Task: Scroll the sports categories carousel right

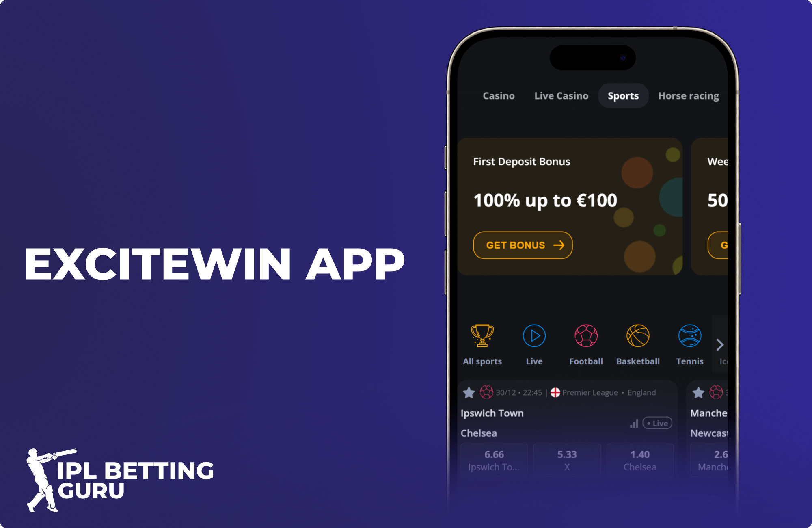Action: click(x=720, y=345)
